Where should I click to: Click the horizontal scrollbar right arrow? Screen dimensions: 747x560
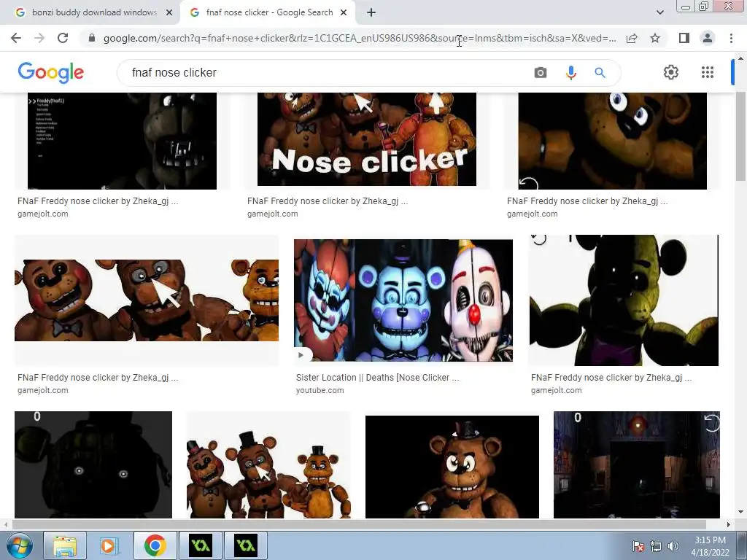729,524
